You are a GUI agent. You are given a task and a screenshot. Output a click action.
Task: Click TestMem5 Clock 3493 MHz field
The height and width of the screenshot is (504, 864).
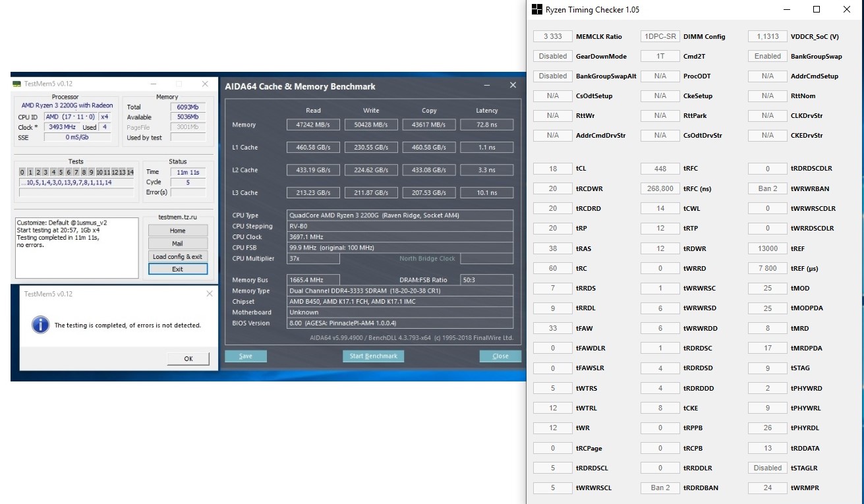61,127
